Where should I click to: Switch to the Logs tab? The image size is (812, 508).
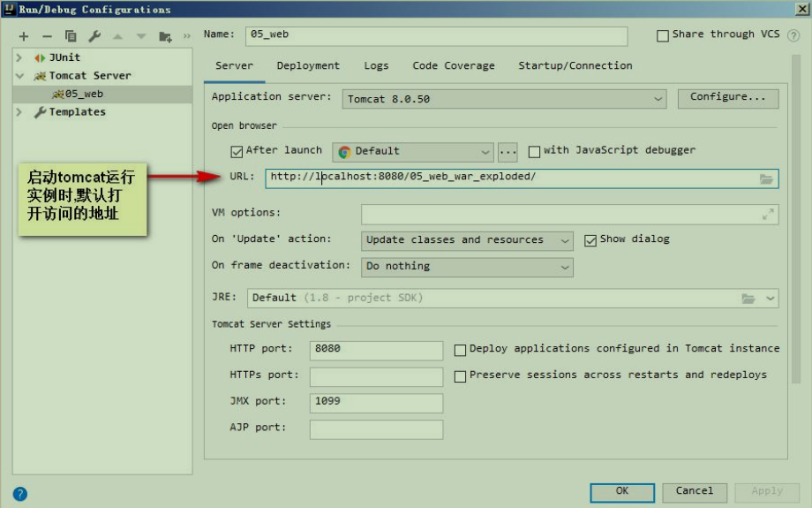pos(376,66)
